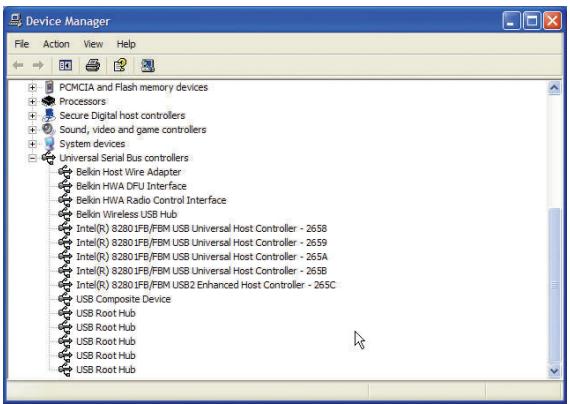This screenshot has width=570, height=404.
Task: Select Belkin HWA DFU Interface entry
Action: (131, 186)
